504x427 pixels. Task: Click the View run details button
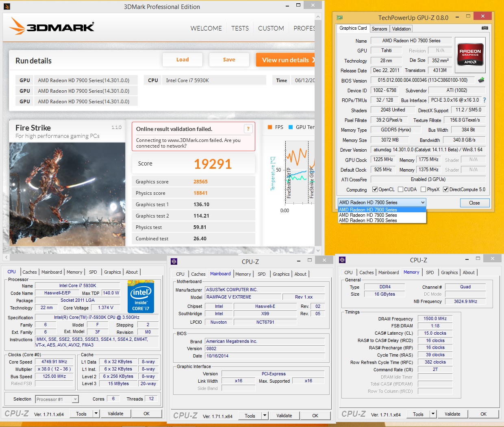coord(285,60)
